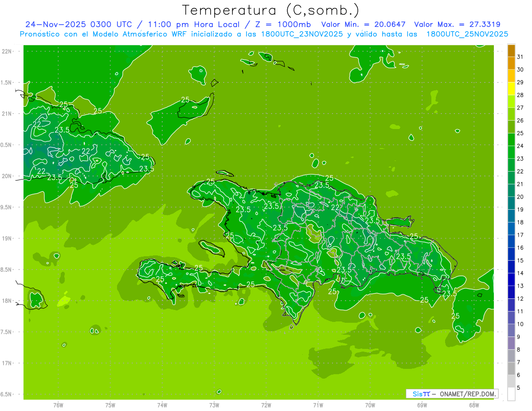Click the title "Temperatura (C,somb.)"
This screenshot has width=532, height=411.
tap(271, 10)
